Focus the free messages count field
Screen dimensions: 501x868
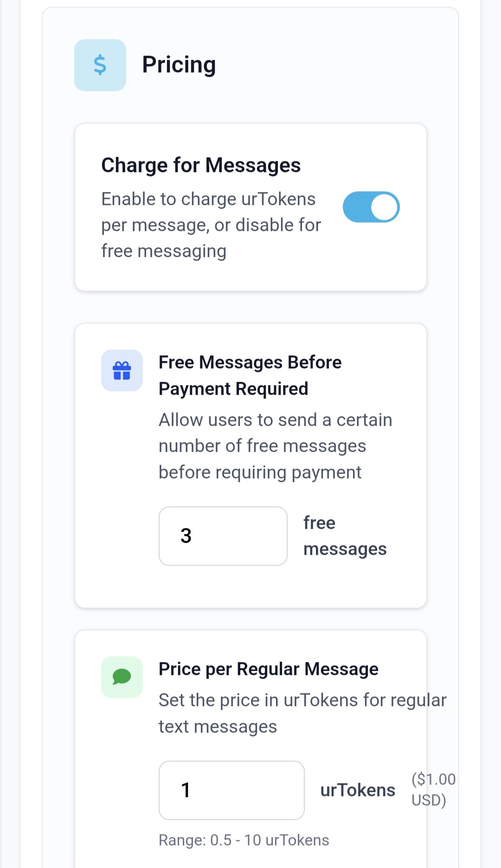[x=223, y=536]
